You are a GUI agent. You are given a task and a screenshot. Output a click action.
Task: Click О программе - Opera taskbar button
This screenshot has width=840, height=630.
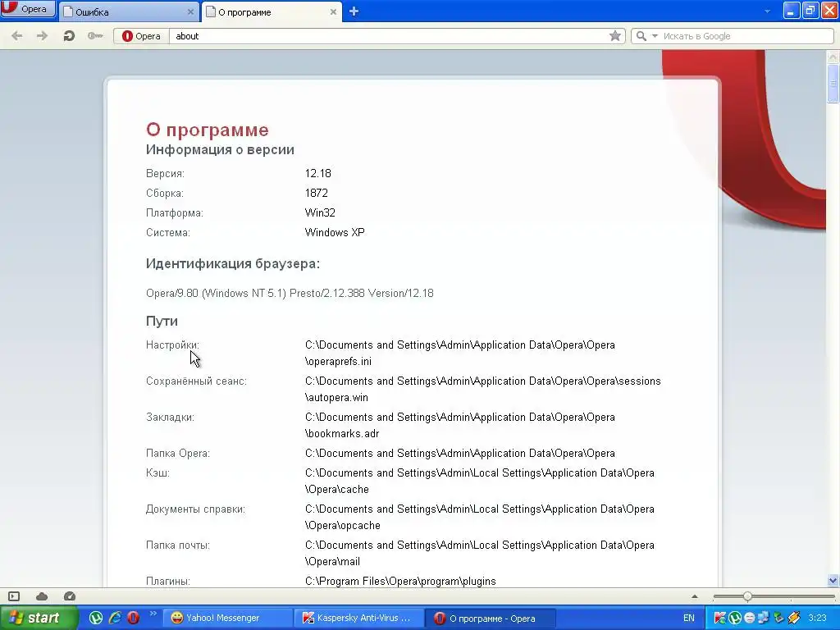(x=489, y=619)
